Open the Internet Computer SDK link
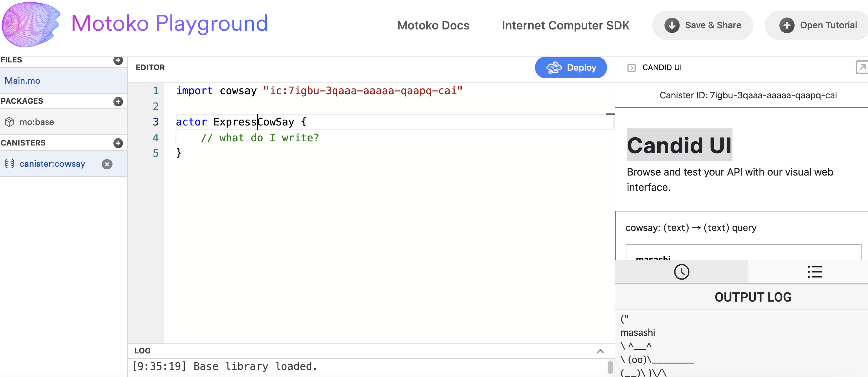This screenshot has height=377, width=868. [x=565, y=25]
